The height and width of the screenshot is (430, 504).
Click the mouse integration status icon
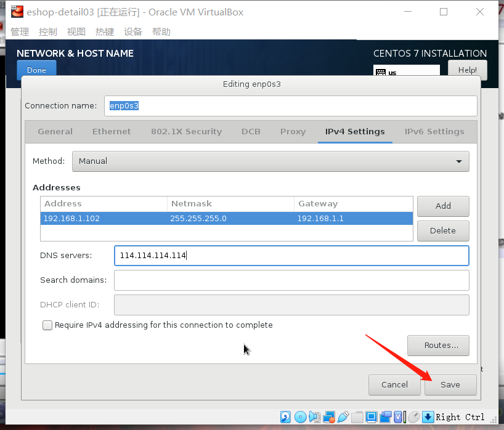pyautogui.click(x=414, y=417)
